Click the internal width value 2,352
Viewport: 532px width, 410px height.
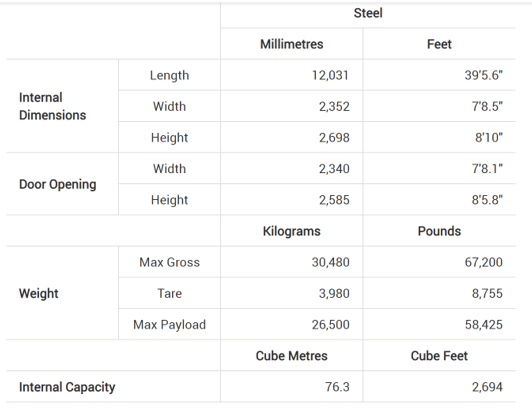pos(334,107)
